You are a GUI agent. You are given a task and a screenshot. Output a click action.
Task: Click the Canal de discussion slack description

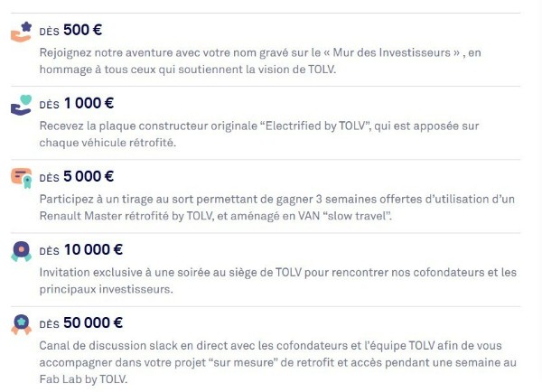(278, 362)
